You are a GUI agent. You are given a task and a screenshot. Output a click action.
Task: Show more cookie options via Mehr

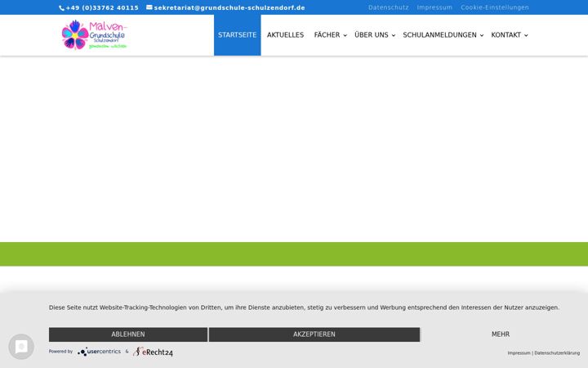point(501,334)
